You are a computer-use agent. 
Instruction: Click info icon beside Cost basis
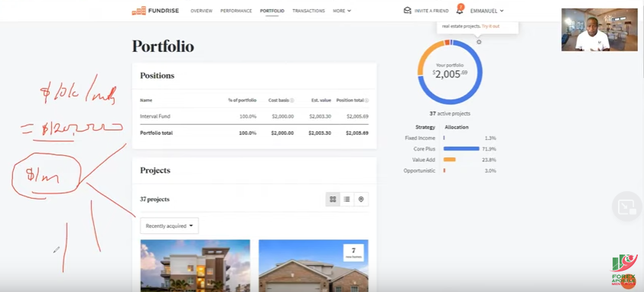click(x=292, y=100)
